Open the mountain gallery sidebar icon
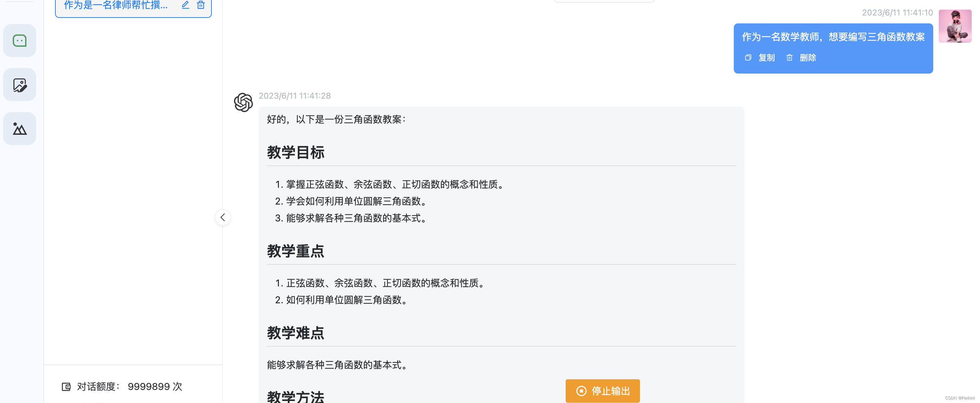Image resolution: width=980 pixels, height=403 pixels. [20, 129]
